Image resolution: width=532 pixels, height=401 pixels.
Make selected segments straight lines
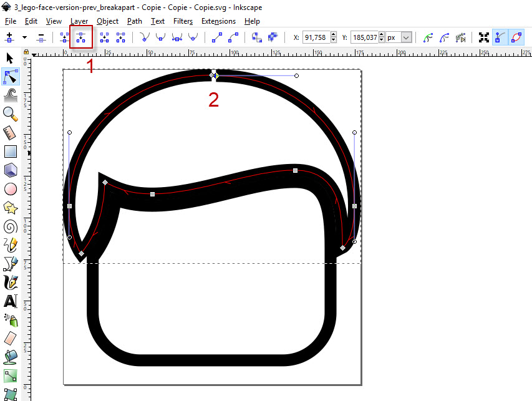click(217, 37)
